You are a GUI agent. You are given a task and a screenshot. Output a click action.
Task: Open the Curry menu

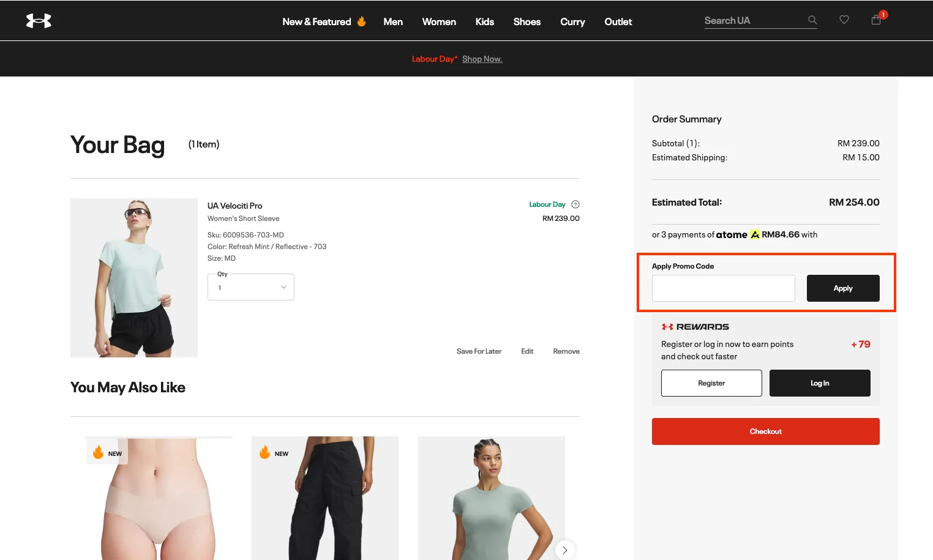pyautogui.click(x=572, y=21)
